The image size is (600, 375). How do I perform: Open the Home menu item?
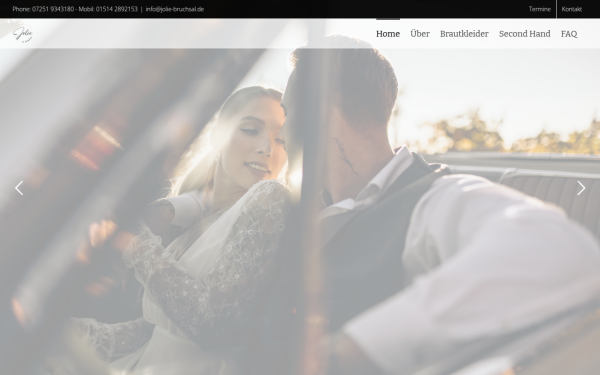click(x=388, y=34)
